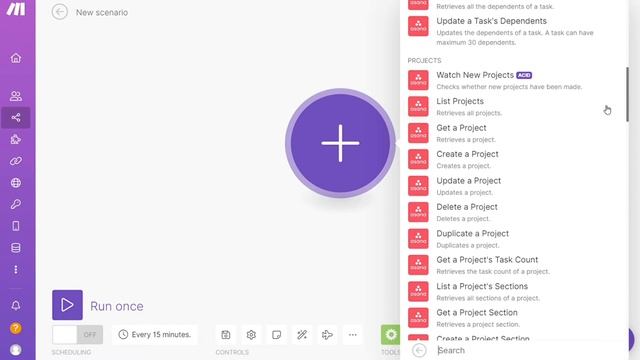The height and width of the screenshot is (360, 640).
Task: Click the New scenario title text
Action: pos(102,13)
